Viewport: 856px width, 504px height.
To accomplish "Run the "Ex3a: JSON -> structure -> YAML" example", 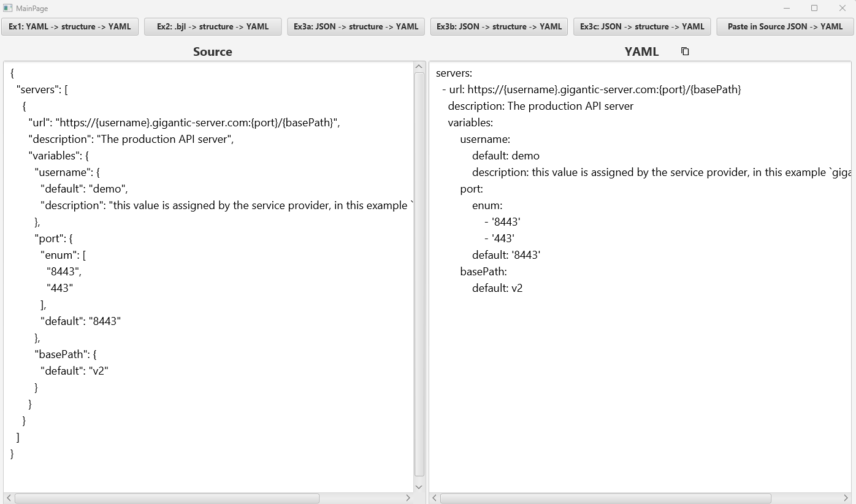I will coord(356,26).
